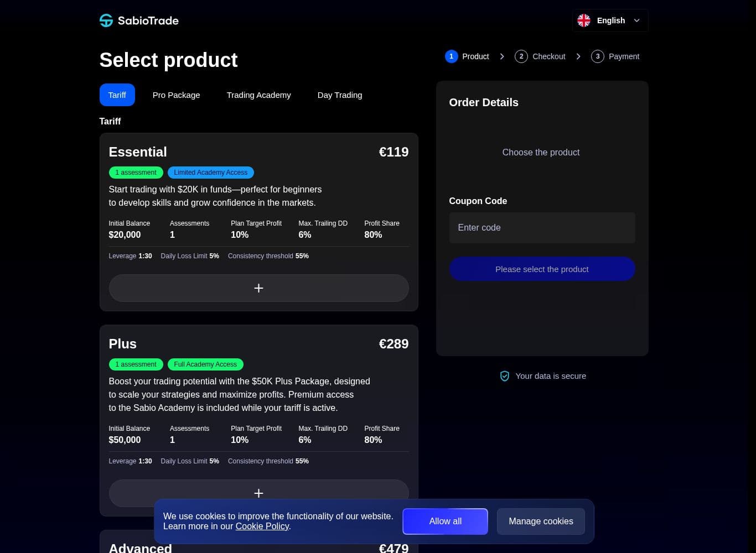Select step 3 Payment indicator
The width and height of the screenshot is (756, 553).
coord(615,56)
